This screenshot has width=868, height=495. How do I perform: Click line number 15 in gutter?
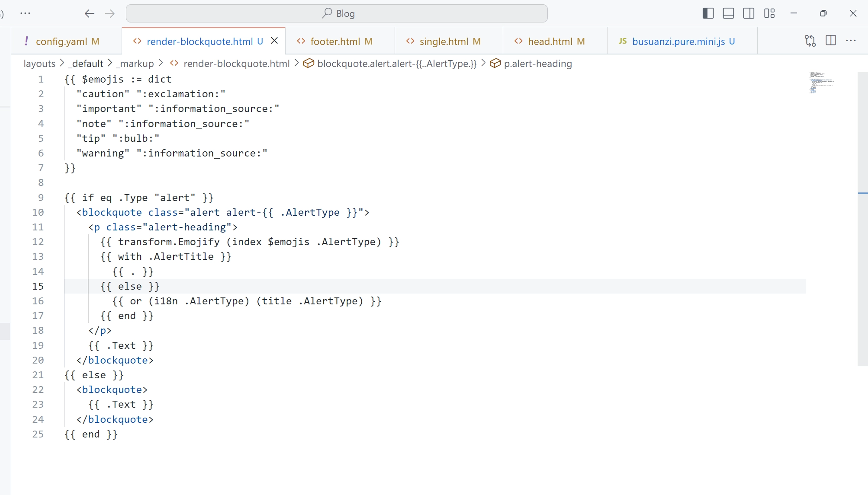point(38,286)
